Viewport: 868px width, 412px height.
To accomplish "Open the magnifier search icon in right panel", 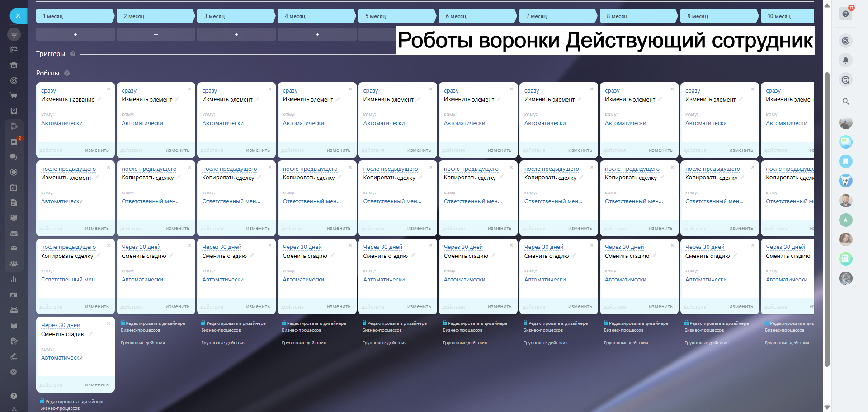I will pos(845,102).
